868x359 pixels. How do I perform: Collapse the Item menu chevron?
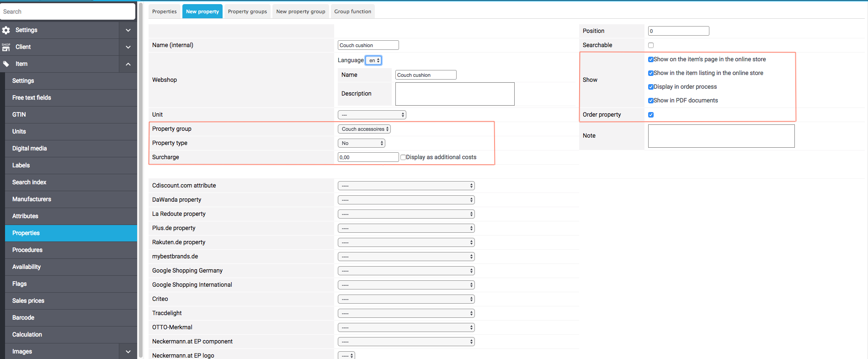point(128,64)
